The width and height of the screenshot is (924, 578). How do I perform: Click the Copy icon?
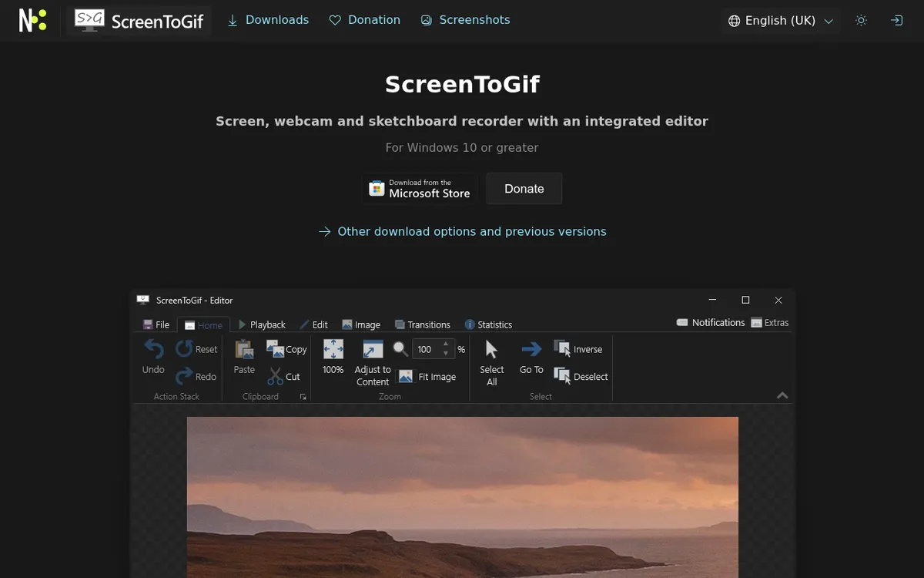(275, 349)
